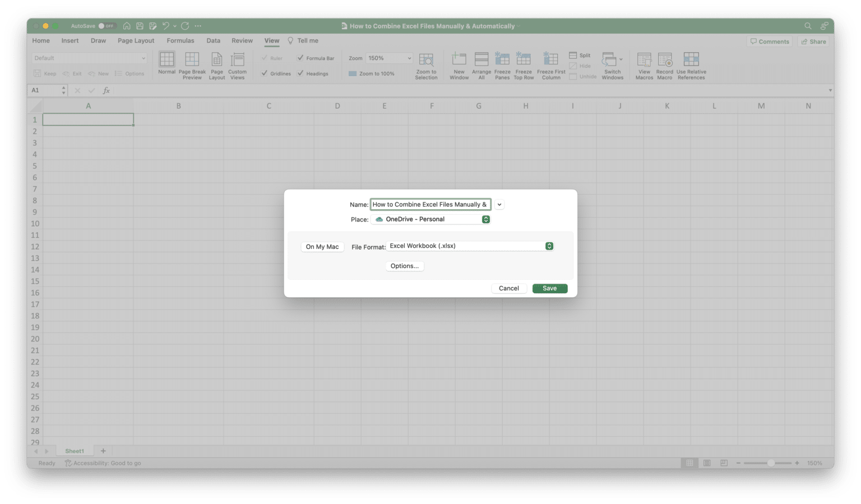Open the File Format dropdown
861x504 pixels.
[549, 246]
